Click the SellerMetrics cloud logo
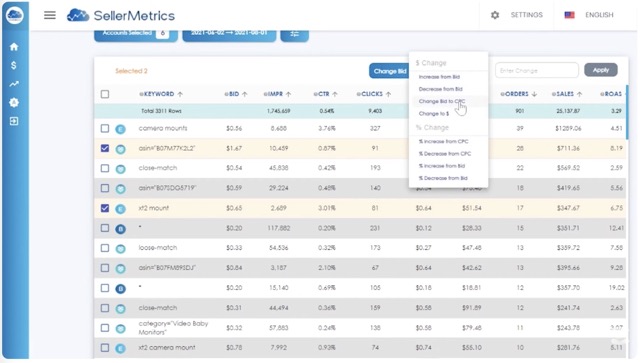The image size is (640, 363). 78,16
